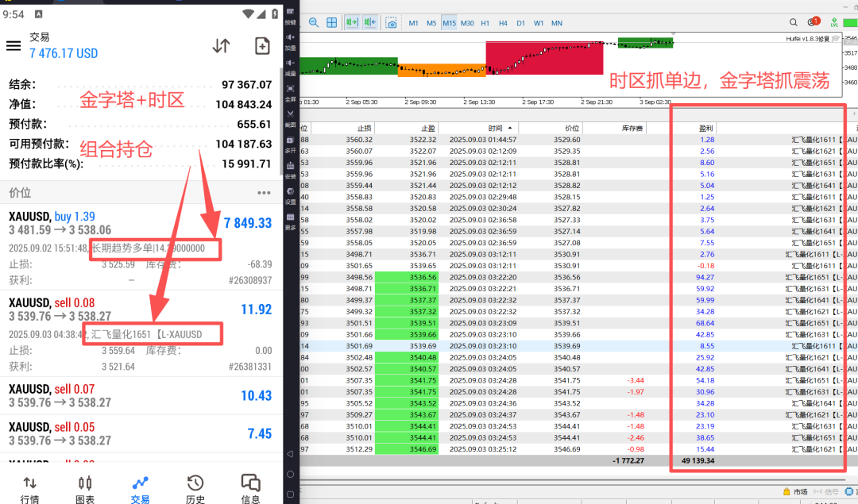
Task: Switch to the 行情 (Quotes) tab
Action: [29, 489]
